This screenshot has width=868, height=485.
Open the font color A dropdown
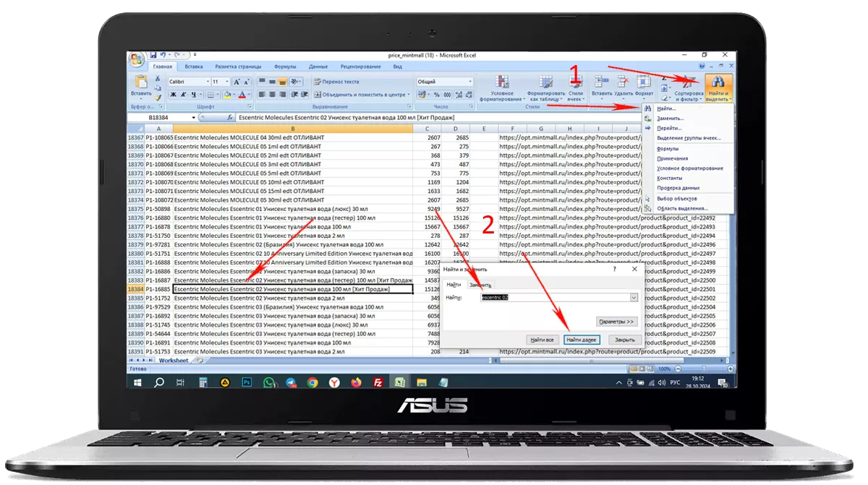(250, 95)
